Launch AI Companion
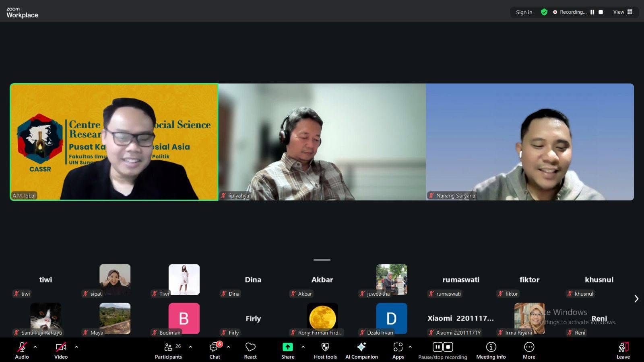Image resolution: width=644 pixels, height=362 pixels. tap(361, 350)
